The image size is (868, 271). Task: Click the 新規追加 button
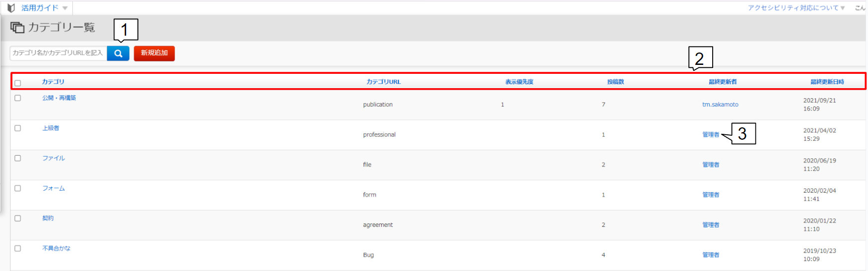point(154,53)
